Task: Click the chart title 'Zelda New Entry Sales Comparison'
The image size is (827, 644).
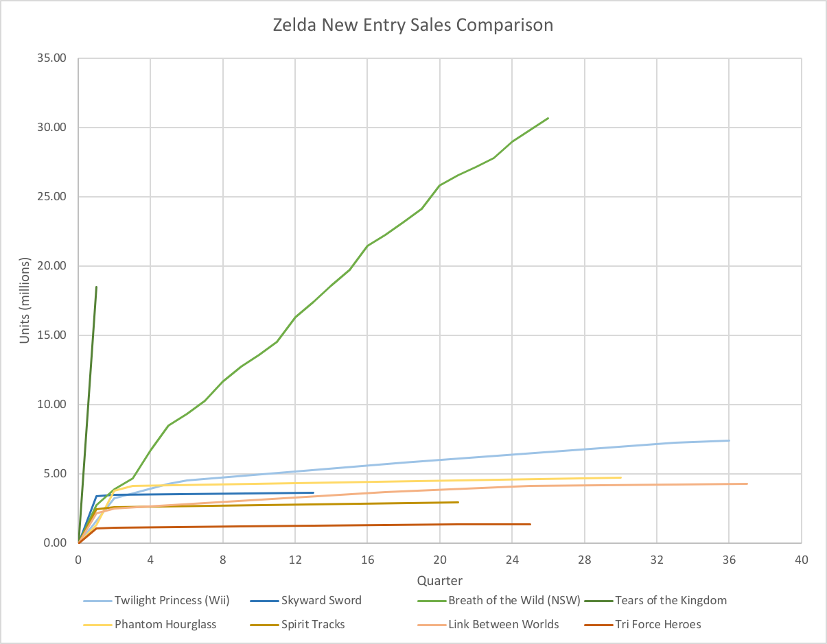Action: pyautogui.click(x=413, y=25)
